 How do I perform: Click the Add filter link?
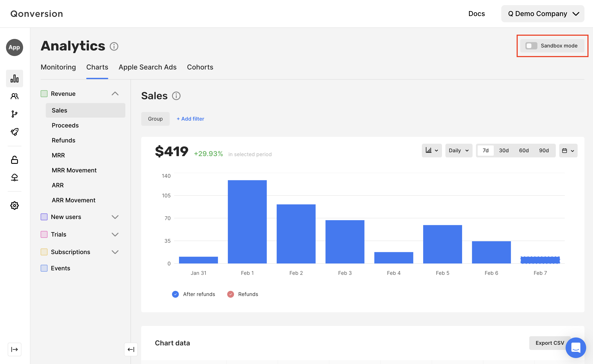click(x=190, y=119)
